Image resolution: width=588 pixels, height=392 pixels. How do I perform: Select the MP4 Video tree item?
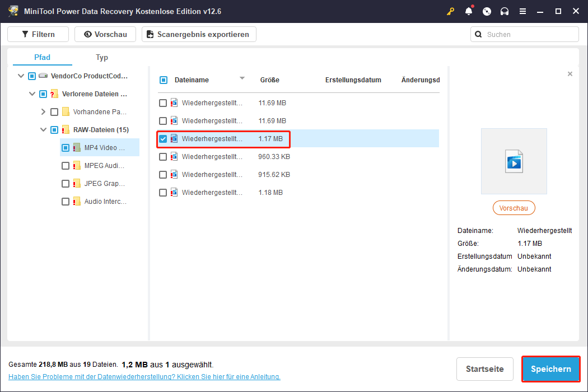coord(104,148)
